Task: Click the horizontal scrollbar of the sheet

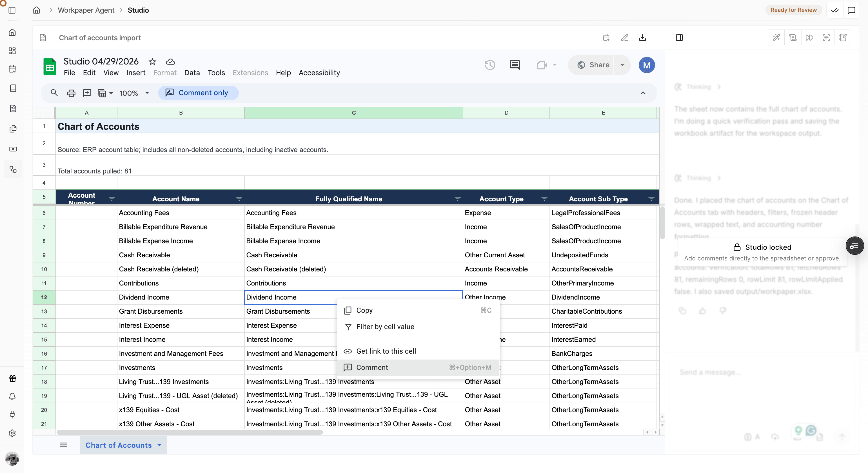Action: (190, 432)
